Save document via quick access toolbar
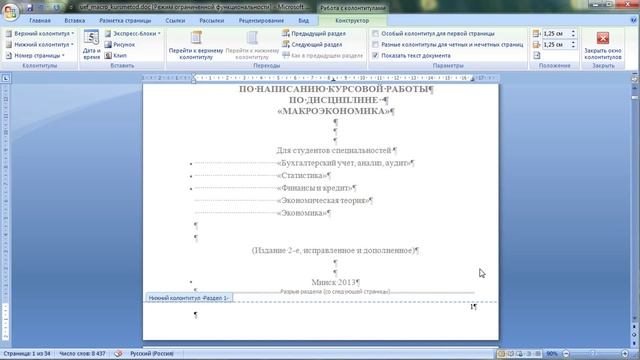Image resolution: width=640 pixels, height=360 pixels. pyautogui.click(x=29, y=7)
